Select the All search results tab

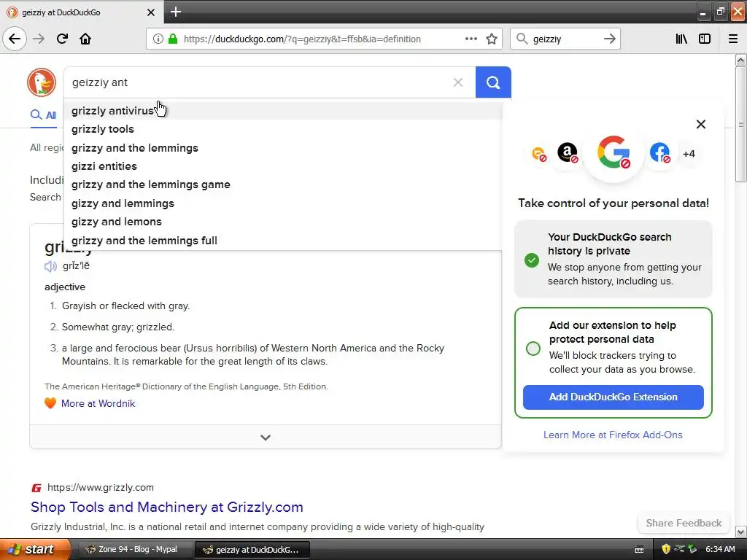point(43,114)
